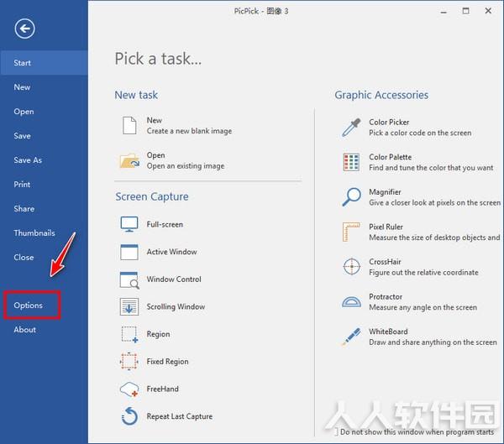The image size is (504, 444).
Task: Click 'Give a closer look at pixels' text
Action: point(434,203)
